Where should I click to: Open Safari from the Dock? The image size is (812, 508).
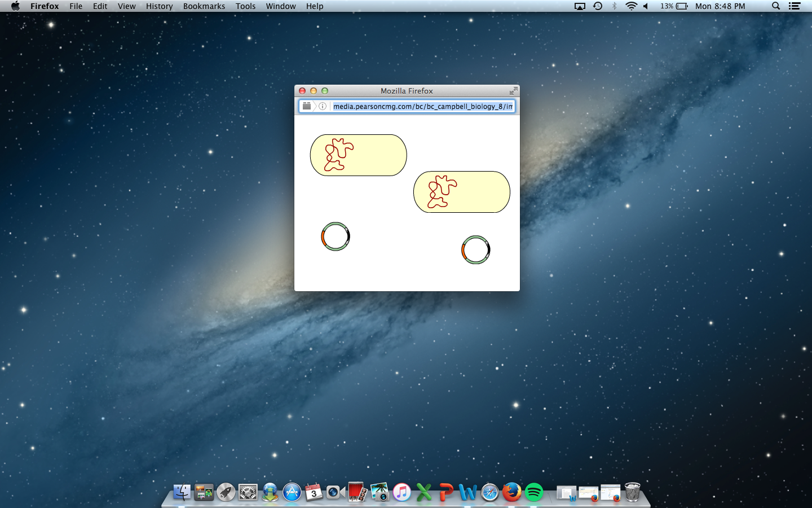coord(490,492)
